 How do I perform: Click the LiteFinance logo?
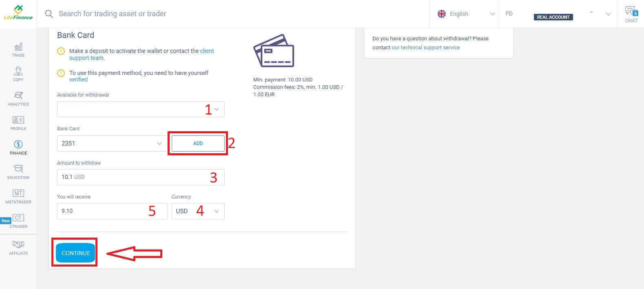[x=18, y=13]
